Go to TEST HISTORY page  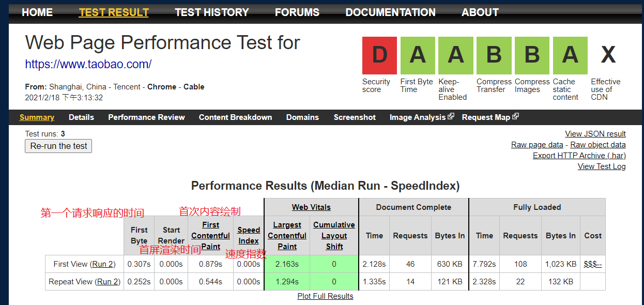pos(212,12)
